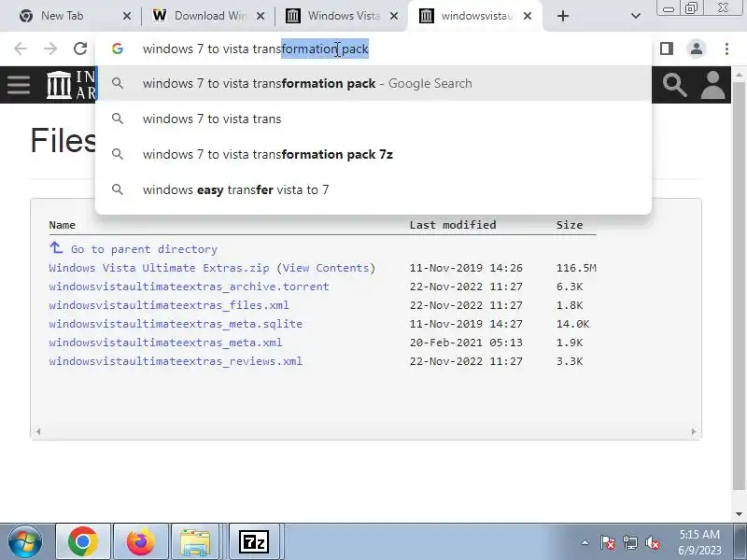
Task: Open the Chrome profile avatar
Action: tap(696, 49)
